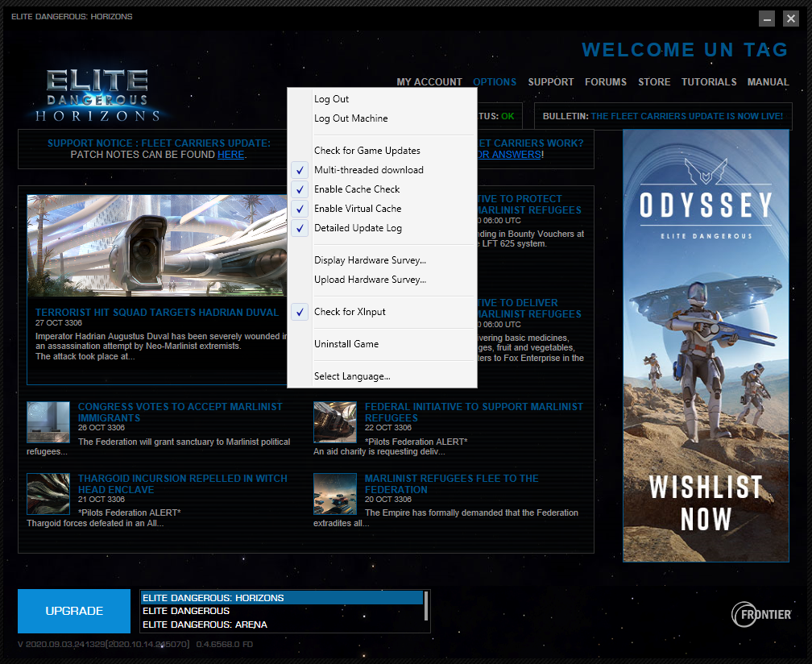
Task: Select plain Elite Dangerous in game list
Action: (282, 611)
